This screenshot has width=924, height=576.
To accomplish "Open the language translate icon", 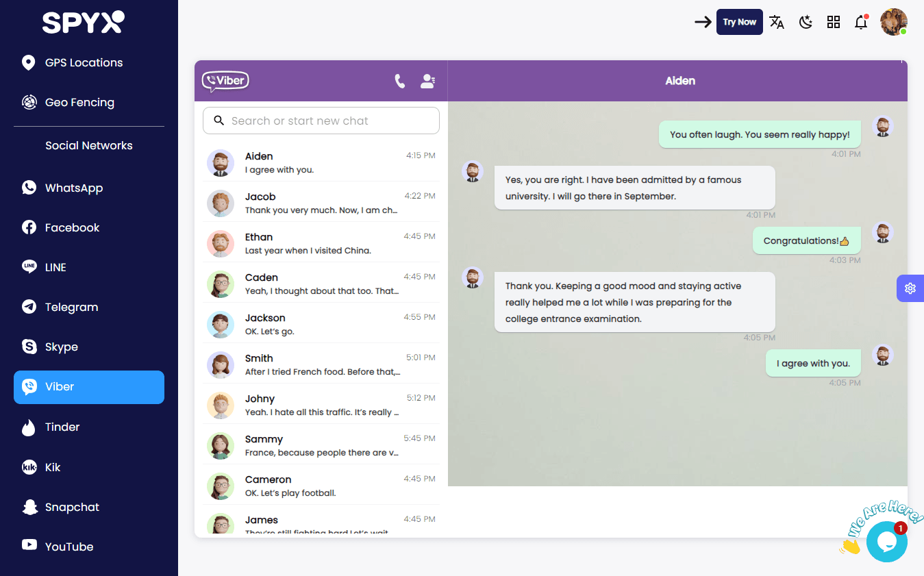I will [777, 22].
